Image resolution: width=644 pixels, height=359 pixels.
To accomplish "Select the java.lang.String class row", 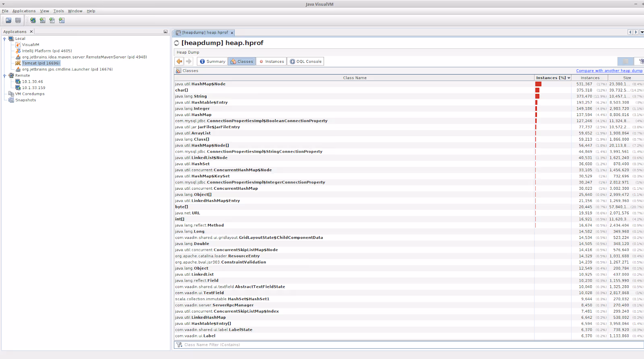I will (x=409, y=96).
